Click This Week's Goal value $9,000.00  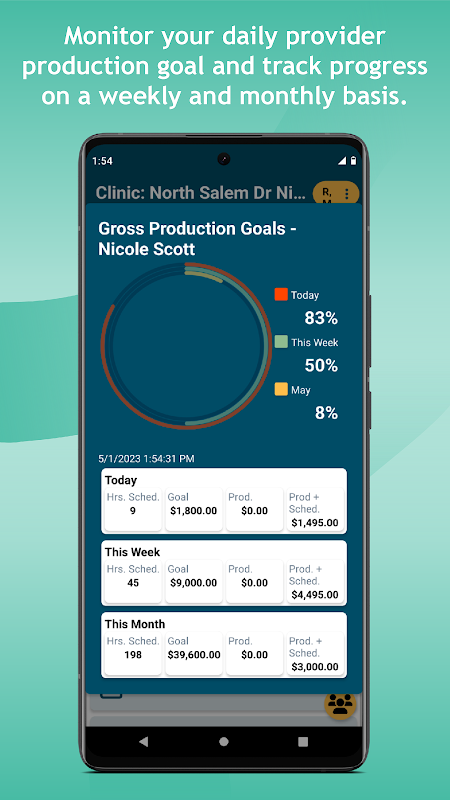[194, 583]
